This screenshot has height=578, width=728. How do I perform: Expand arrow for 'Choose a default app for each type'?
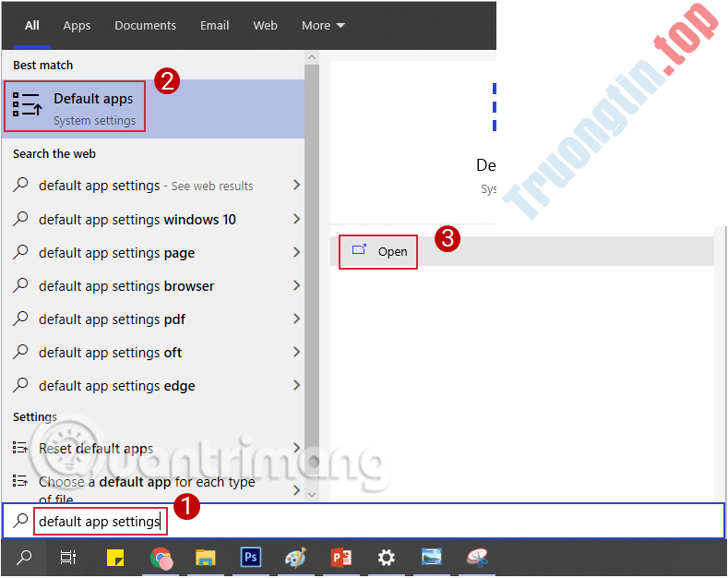(x=296, y=489)
